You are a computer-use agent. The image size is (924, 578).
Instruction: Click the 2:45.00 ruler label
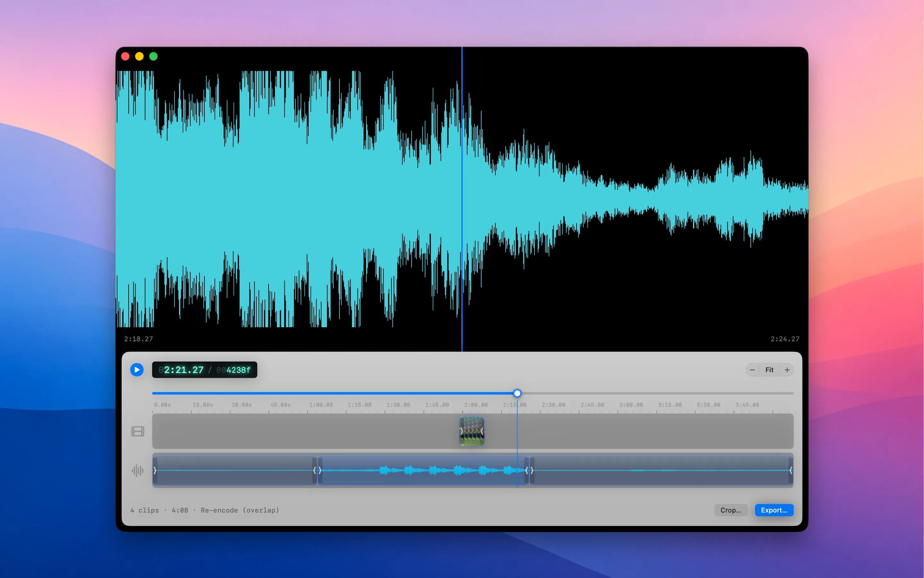[x=592, y=405]
